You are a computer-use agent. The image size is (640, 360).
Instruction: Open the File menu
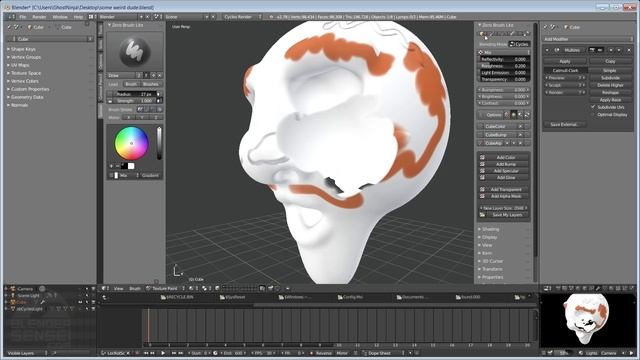coord(23,17)
